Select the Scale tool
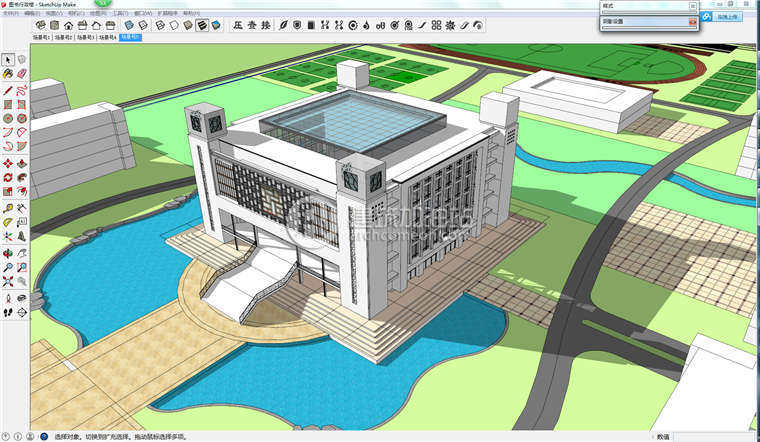This screenshot has height=442, width=760. pyautogui.click(x=8, y=191)
